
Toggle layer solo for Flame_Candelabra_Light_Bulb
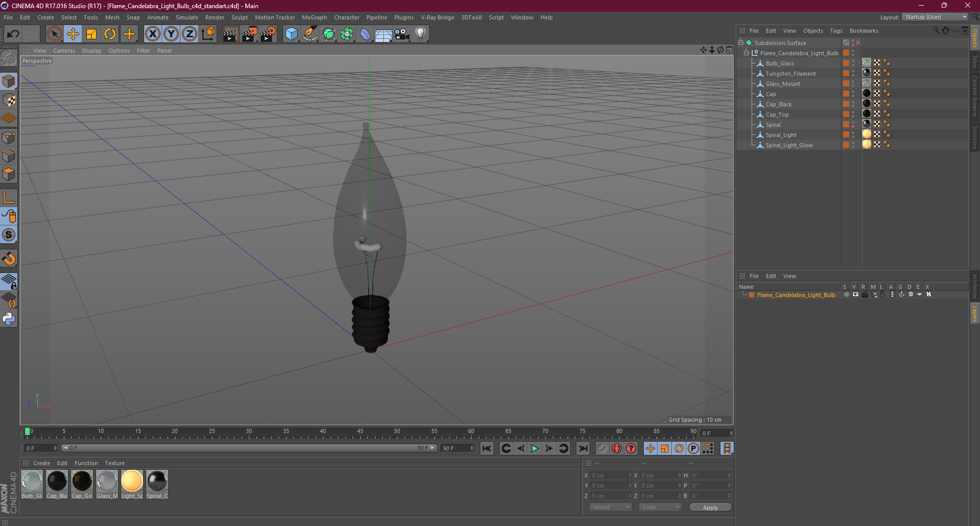pos(846,294)
